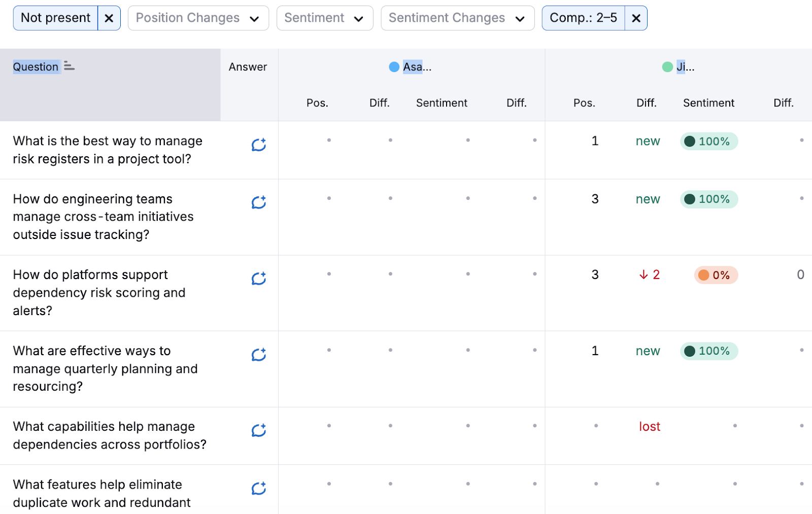Open the Sentiment filter dropdown
This screenshot has height=514, width=812.
(x=324, y=18)
